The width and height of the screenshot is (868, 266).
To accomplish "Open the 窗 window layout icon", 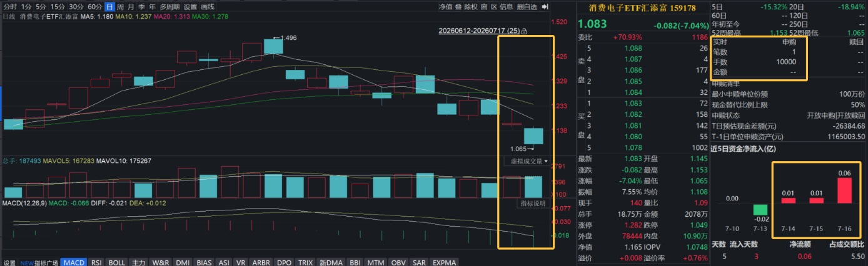I will click(485, 7).
